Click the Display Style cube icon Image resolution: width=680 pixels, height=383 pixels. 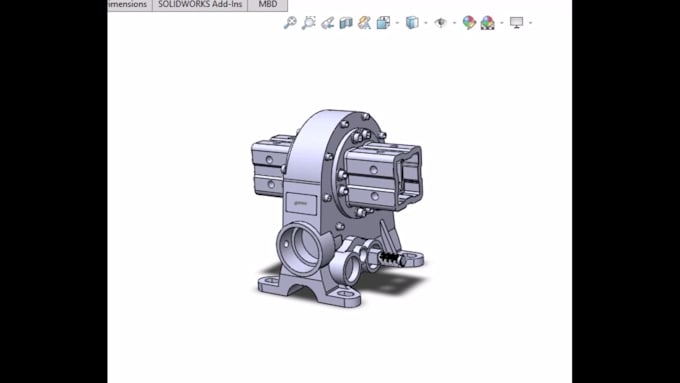[412, 23]
